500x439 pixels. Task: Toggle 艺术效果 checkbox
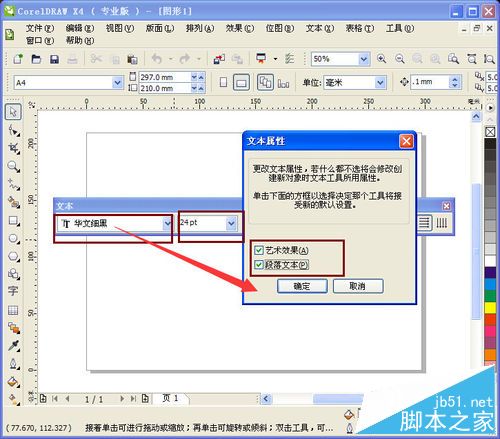point(258,250)
